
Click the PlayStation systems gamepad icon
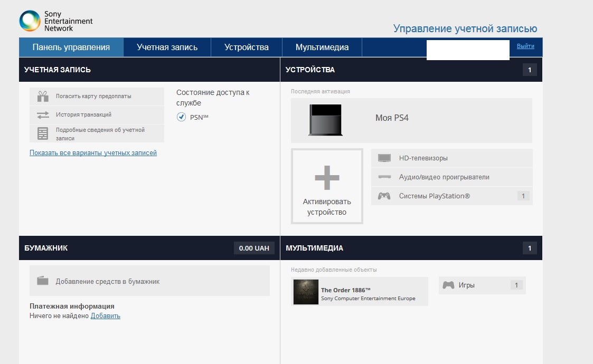(384, 196)
